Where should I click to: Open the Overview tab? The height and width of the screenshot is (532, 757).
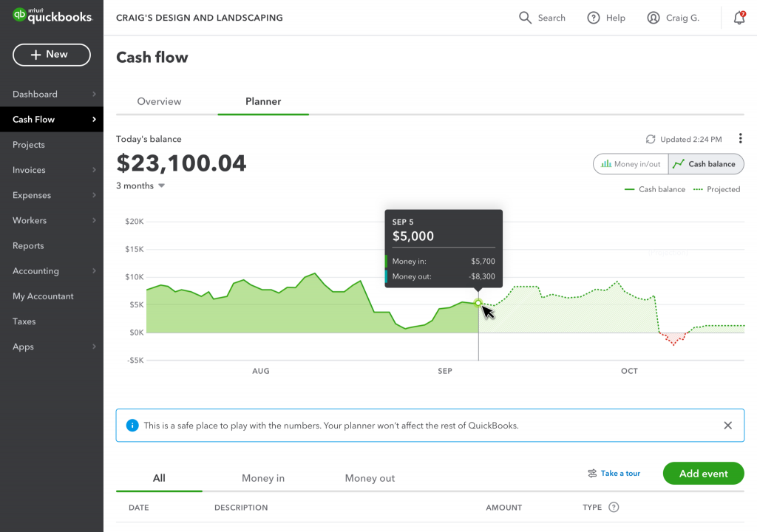click(160, 101)
